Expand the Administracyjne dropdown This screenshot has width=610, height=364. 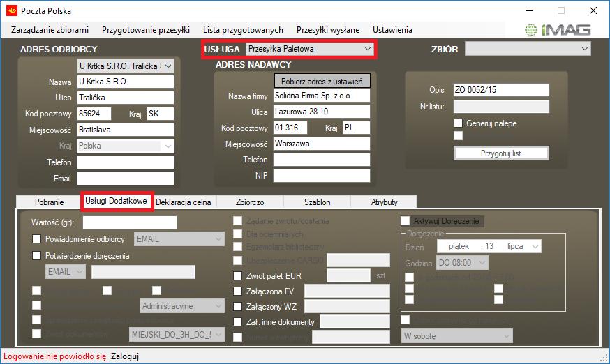218,306
